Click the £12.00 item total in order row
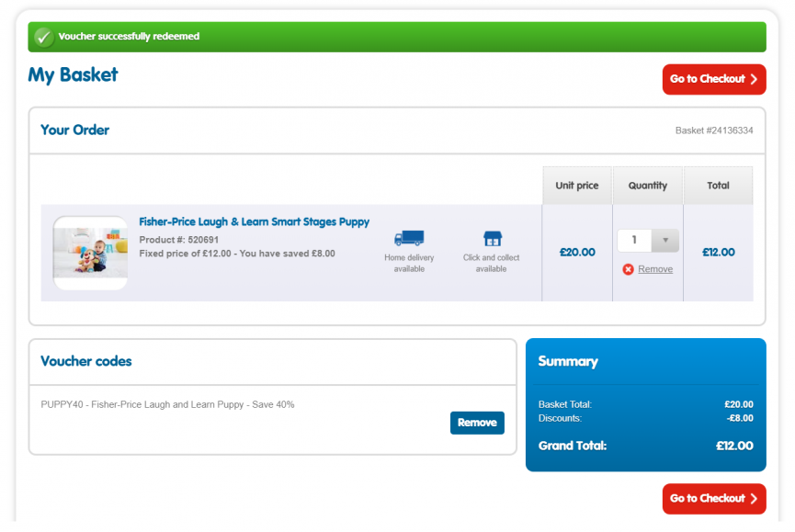Screen dimensions: 795x532 tap(719, 253)
